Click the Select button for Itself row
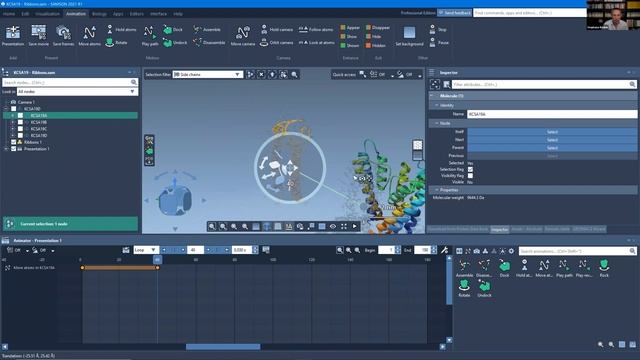640x360 pixels. coord(552,132)
